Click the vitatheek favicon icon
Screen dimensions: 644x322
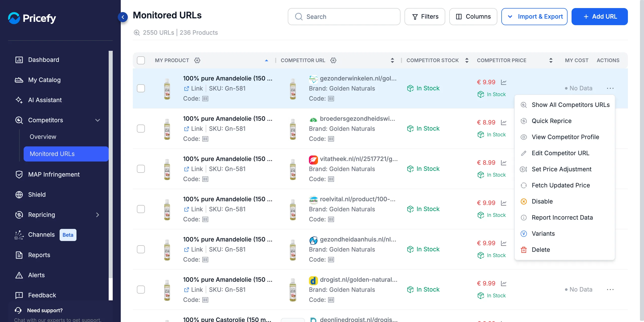click(x=313, y=160)
